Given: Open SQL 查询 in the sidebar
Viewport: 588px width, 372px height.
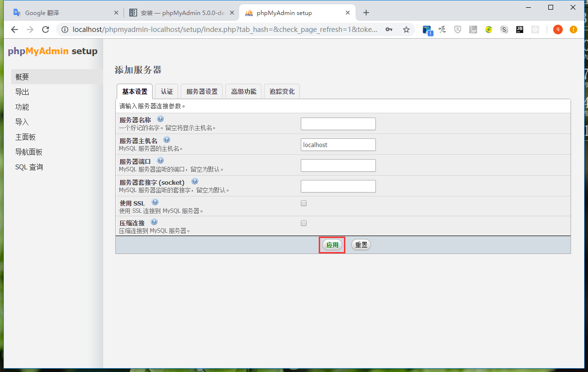Looking at the screenshot, I should coord(57,167).
